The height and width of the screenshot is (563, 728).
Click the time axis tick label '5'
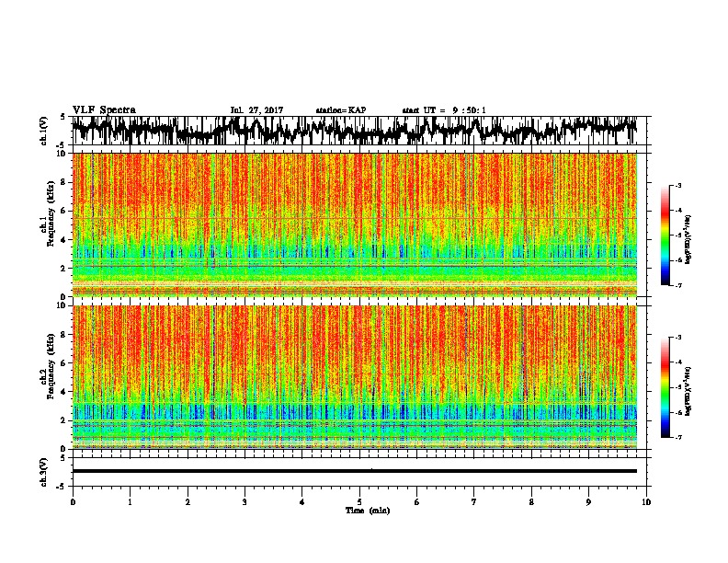359,502
